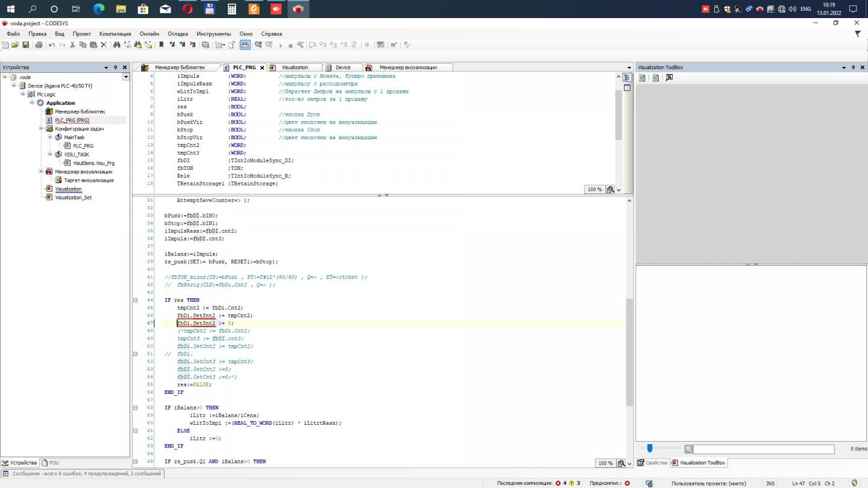868x488 pixels.
Task: Click the Find binoculars icon
Action: (116, 45)
